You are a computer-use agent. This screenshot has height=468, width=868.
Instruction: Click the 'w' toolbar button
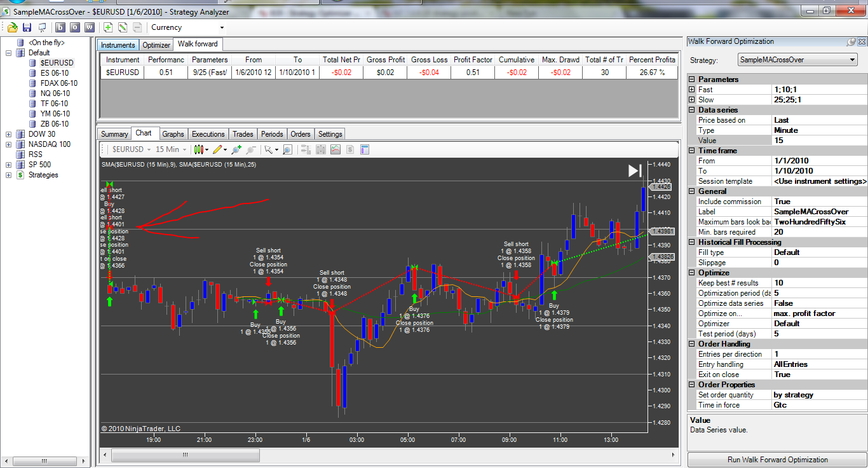click(x=90, y=27)
